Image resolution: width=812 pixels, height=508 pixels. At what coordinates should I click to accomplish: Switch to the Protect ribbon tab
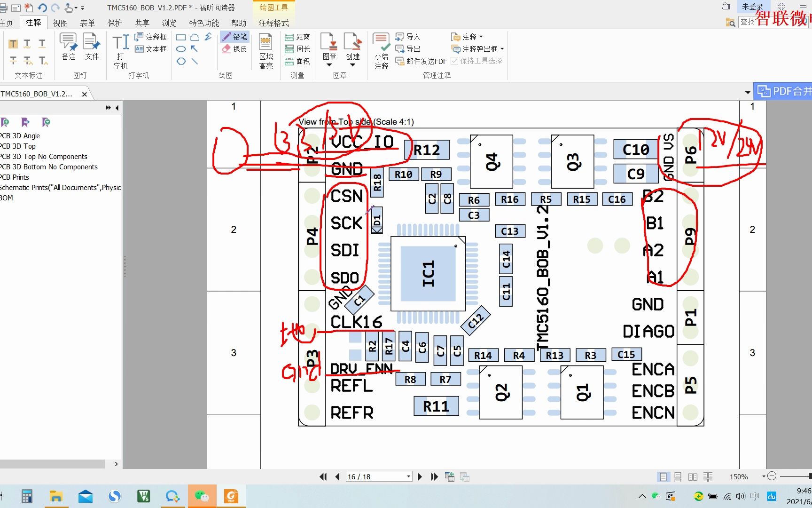point(115,23)
